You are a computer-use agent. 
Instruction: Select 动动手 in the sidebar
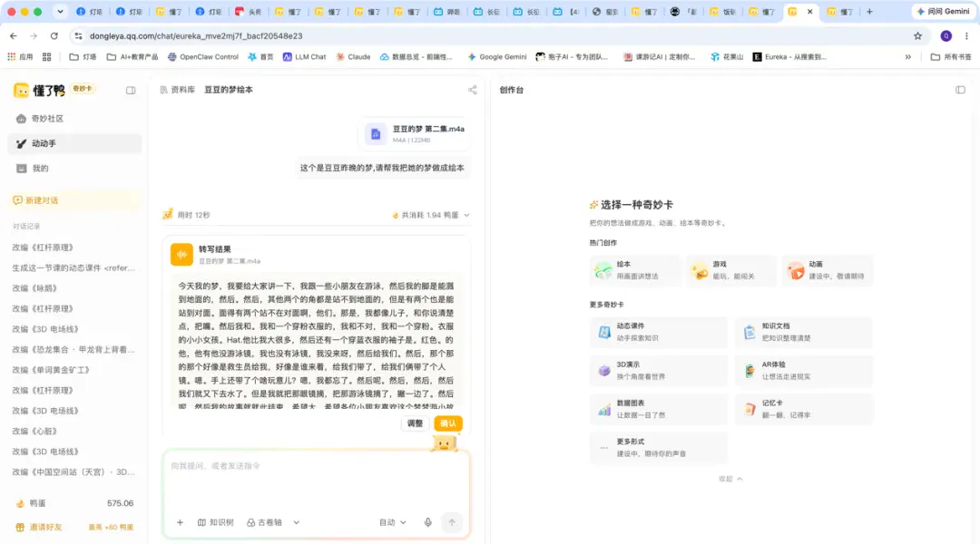click(74, 143)
